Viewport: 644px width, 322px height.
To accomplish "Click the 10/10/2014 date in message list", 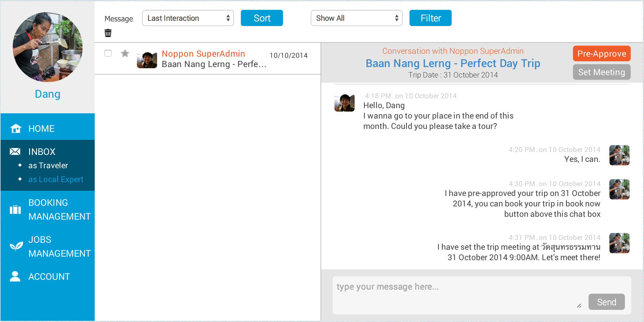I will point(289,55).
